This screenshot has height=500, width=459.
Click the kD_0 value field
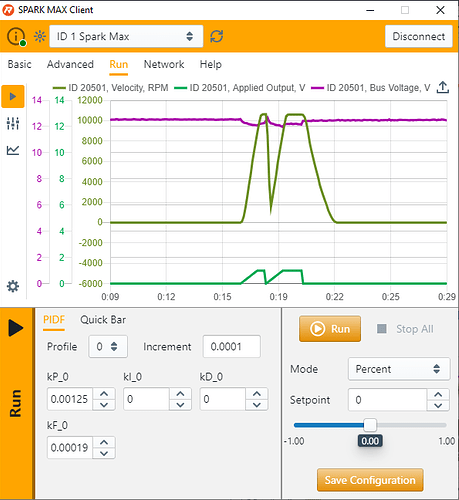pyautogui.click(x=222, y=399)
